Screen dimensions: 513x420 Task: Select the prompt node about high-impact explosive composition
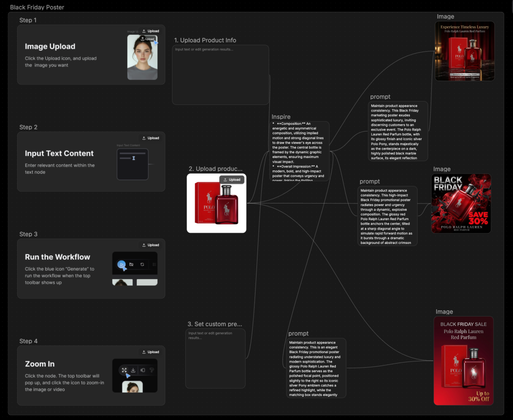[388, 216]
